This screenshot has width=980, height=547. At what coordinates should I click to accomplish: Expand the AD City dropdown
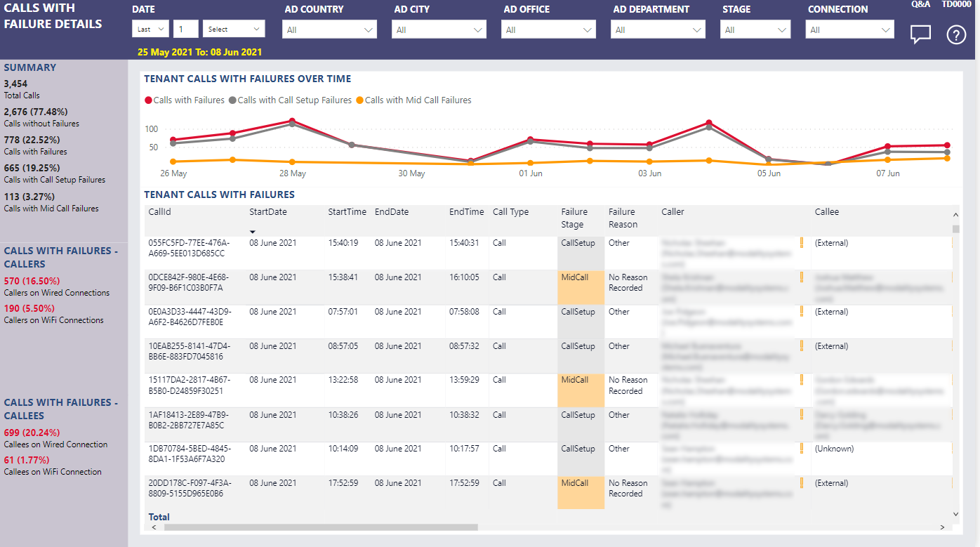coord(439,29)
